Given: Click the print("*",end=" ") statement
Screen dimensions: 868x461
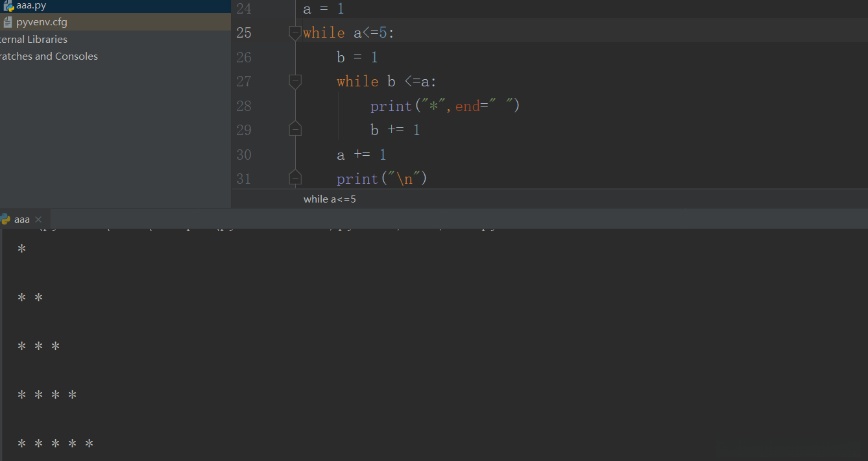Looking at the screenshot, I should 445,106.
